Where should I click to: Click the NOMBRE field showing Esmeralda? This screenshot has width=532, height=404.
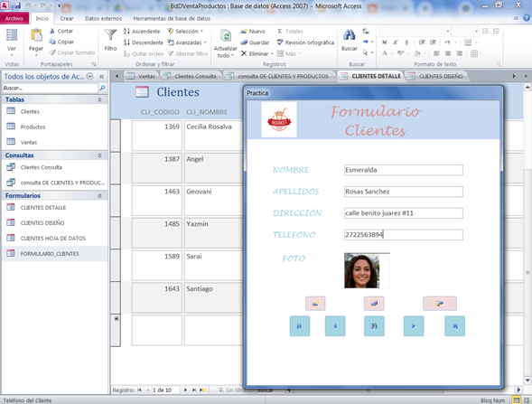coord(404,170)
